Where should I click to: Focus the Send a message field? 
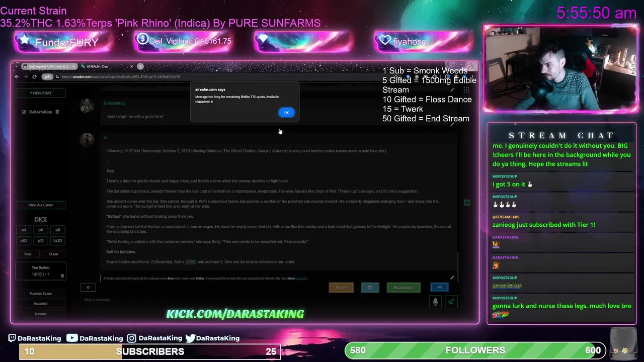(x=254, y=300)
